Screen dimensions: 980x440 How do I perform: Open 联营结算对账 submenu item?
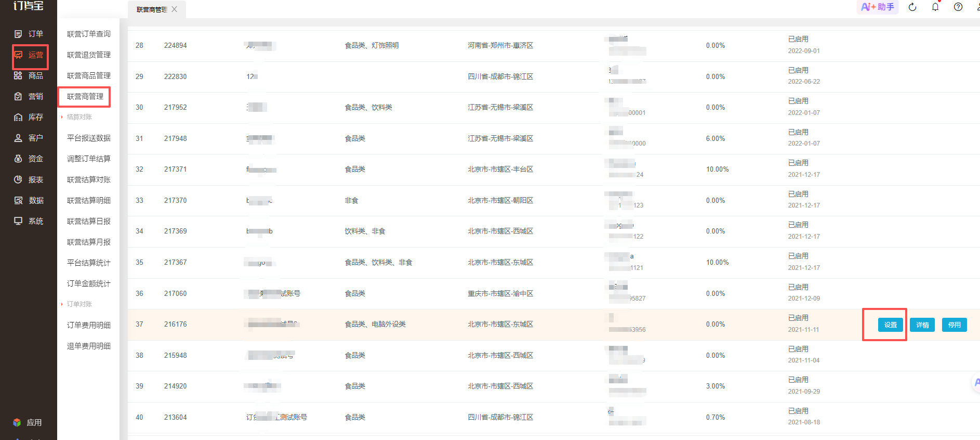point(89,179)
